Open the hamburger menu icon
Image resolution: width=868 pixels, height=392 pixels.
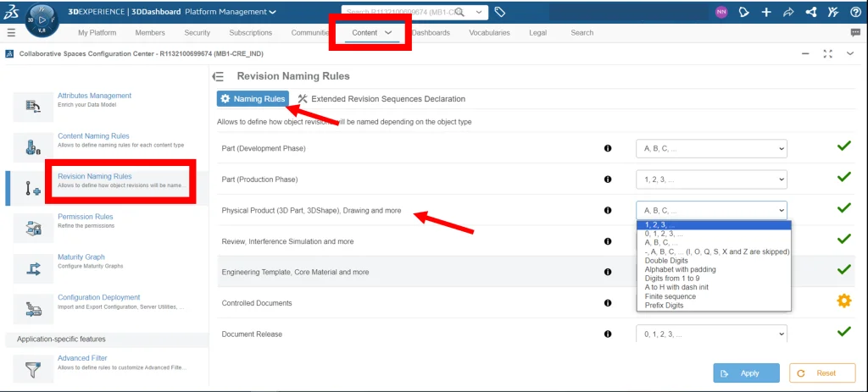tap(11, 33)
